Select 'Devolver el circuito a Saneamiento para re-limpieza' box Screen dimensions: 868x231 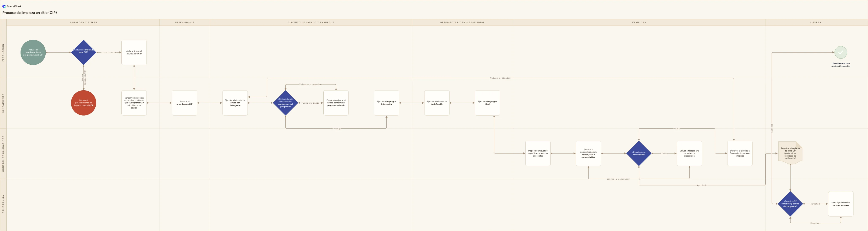click(x=740, y=154)
